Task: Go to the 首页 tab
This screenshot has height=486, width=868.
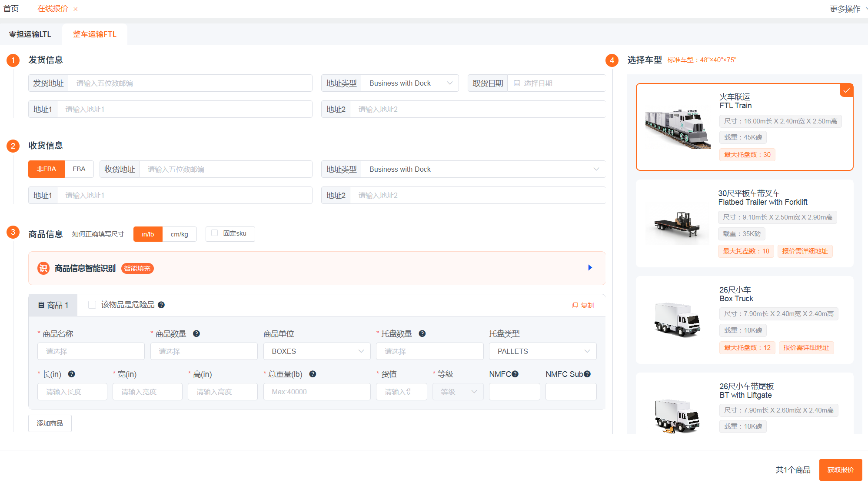Action: [11, 9]
